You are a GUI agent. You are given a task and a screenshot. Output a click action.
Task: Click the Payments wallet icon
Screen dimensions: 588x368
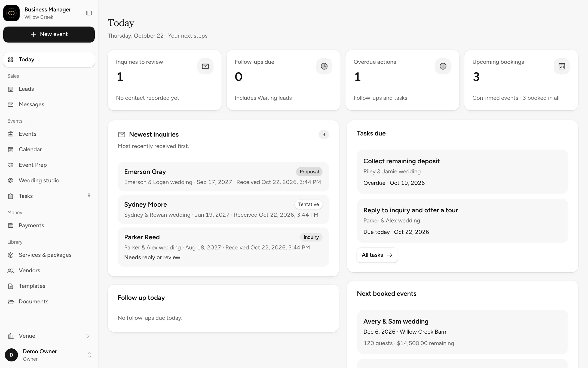click(11, 225)
